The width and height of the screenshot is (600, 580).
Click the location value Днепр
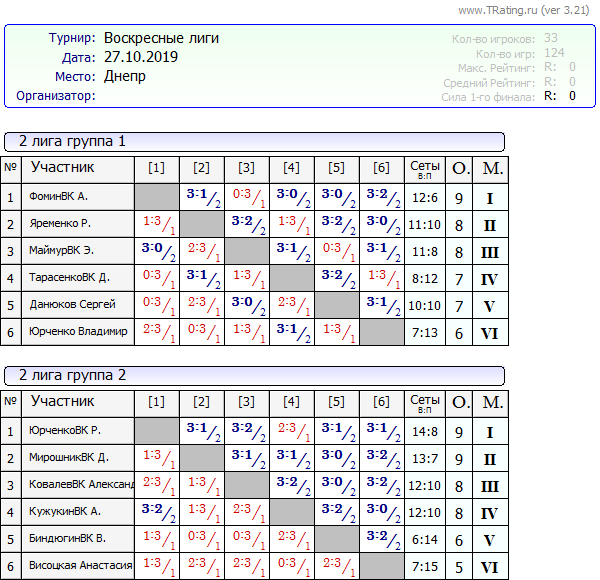[125, 76]
